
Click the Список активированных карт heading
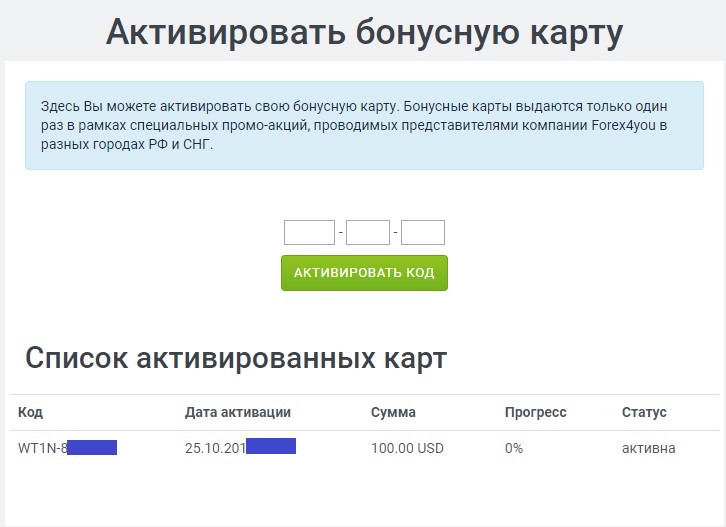tap(236, 358)
